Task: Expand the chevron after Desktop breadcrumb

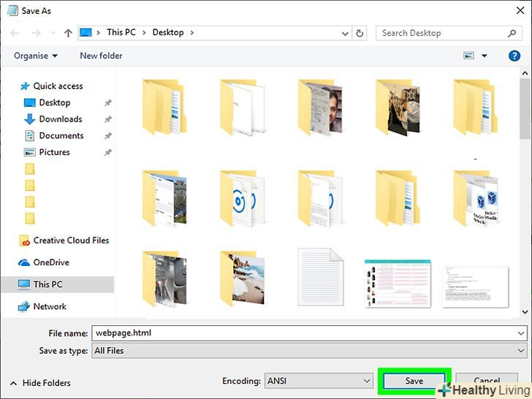Action: point(192,33)
